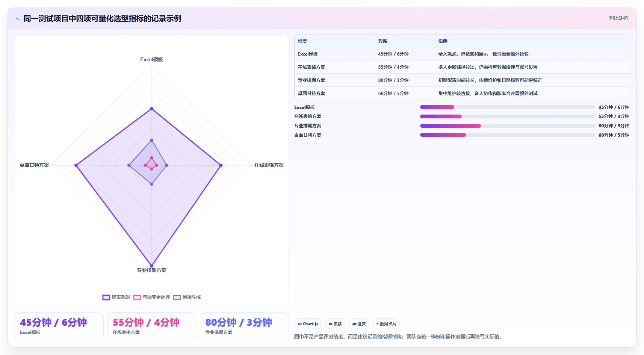Viewport: 644px width, 355px height.
Task: Click the note starting 录入熟悉
Action: [x=483, y=54]
